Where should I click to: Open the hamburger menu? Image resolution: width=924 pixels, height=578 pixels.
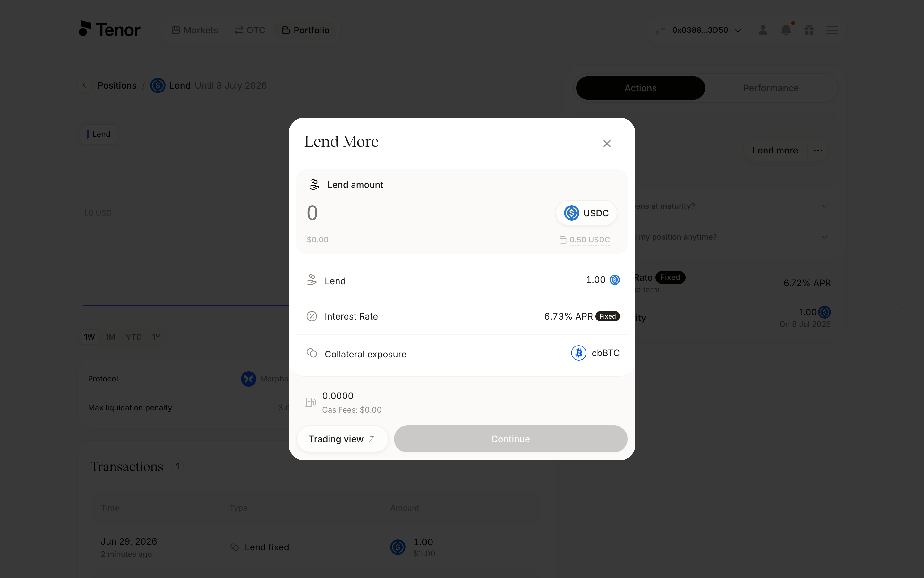(832, 30)
